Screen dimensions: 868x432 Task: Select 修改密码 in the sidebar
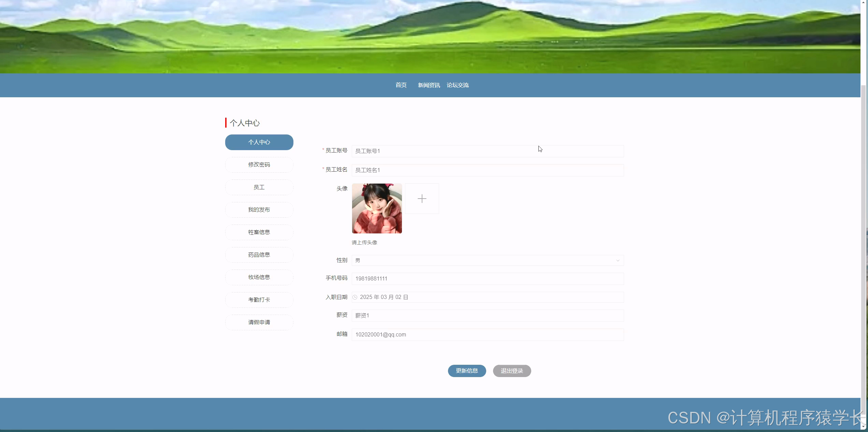tap(259, 164)
